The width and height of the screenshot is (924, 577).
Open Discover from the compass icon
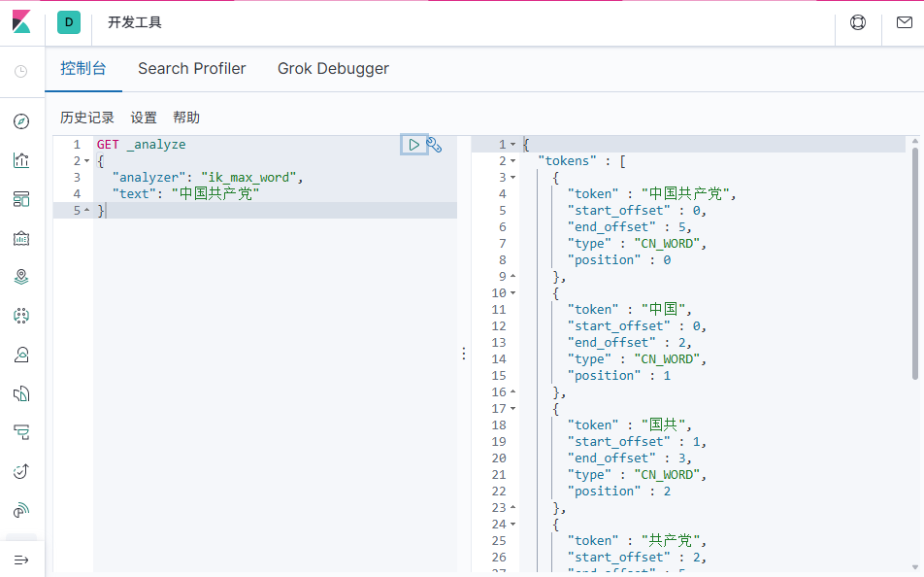click(21, 121)
